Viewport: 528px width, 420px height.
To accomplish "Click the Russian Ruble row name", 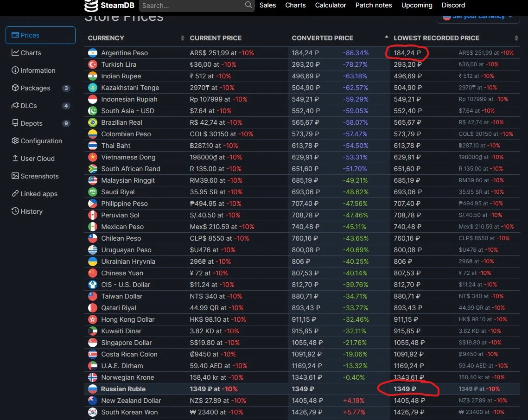I will coord(123,389).
